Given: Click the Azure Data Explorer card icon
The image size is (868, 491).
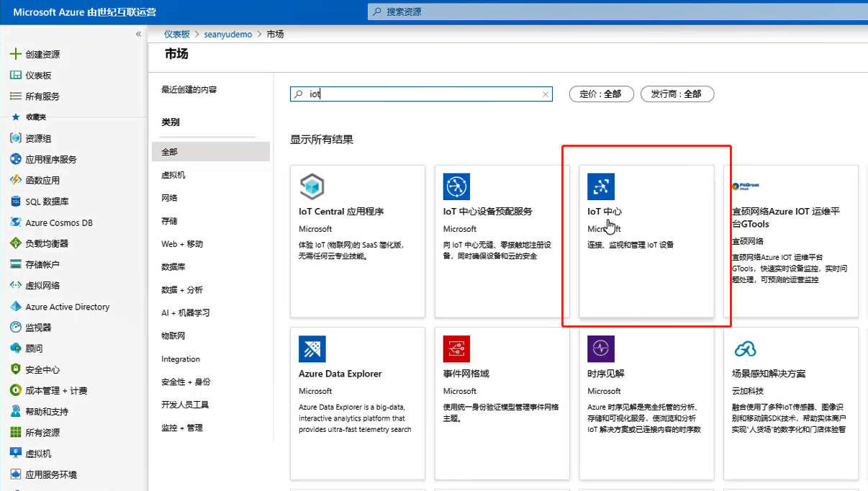Looking at the screenshot, I should pyautogui.click(x=312, y=349).
